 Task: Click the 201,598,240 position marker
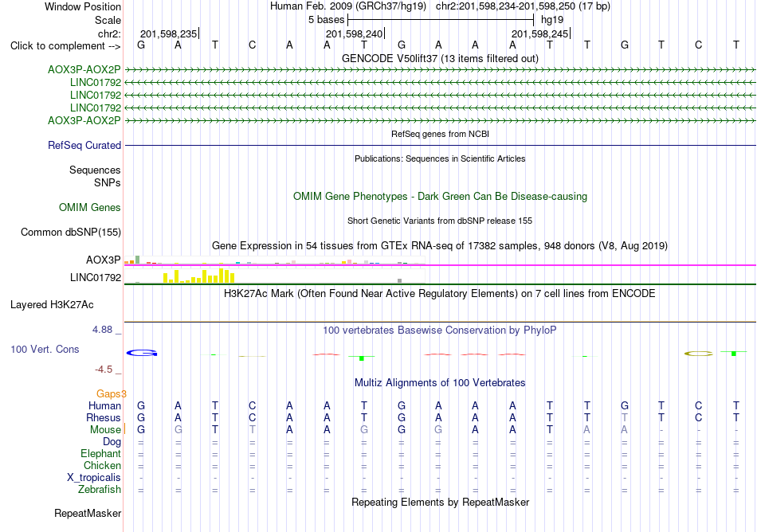[x=355, y=33]
